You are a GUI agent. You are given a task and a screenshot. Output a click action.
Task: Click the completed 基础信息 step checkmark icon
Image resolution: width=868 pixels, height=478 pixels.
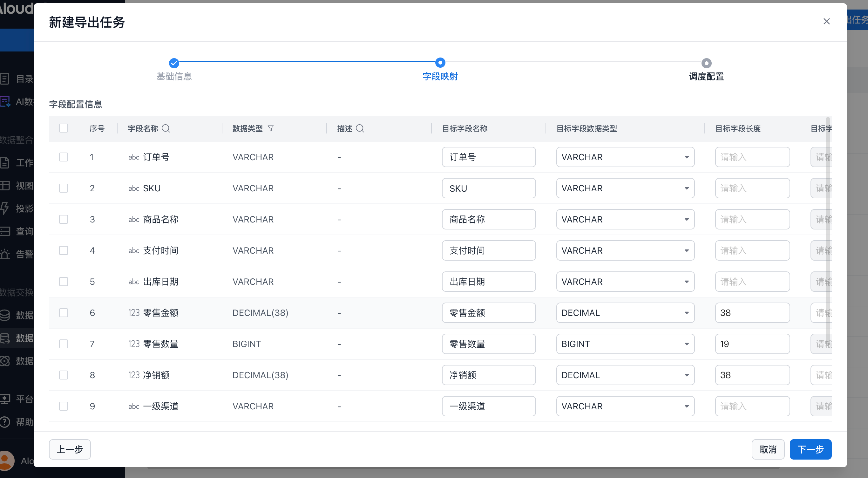point(174,63)
